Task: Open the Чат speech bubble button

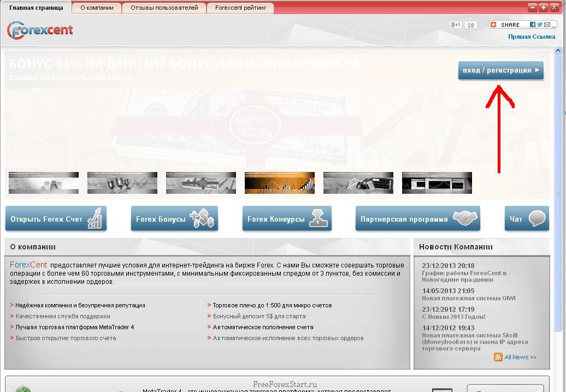Action: click(x=526, y=219)
